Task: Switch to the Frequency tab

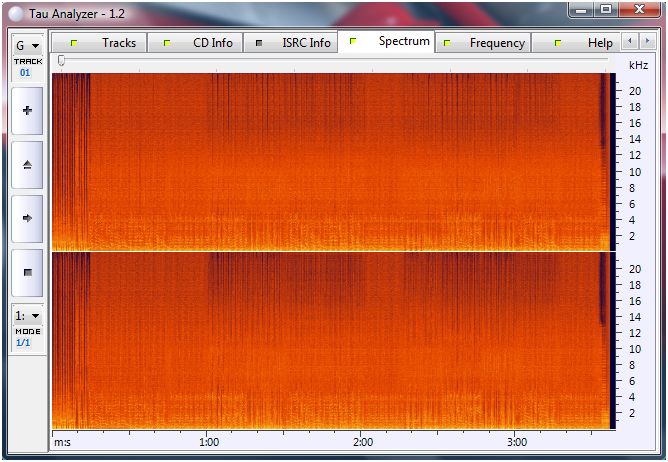Action: click(x=485, y=43)
